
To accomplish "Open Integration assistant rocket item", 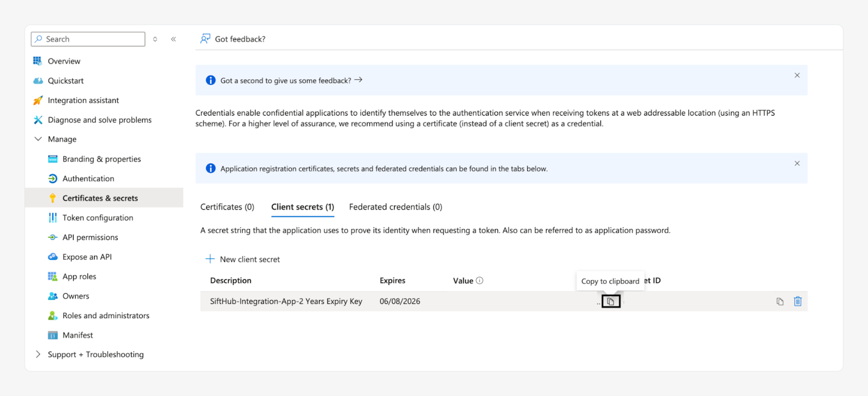I will pos(83,100).
